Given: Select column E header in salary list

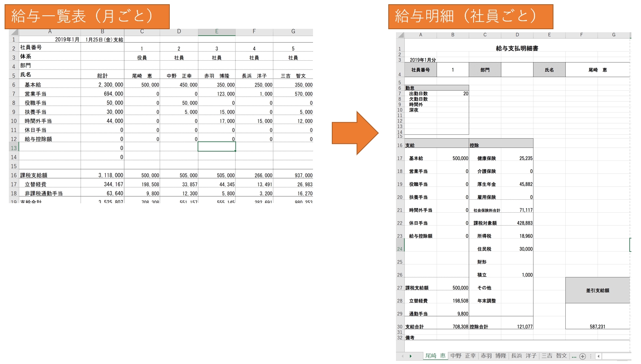Looking at the screenshot, I should pos(217,32).
